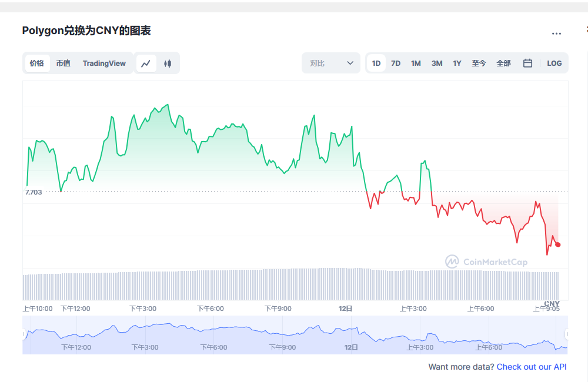Click the Polygon兑换为CNY的图表 heading
This screenshot has height=382, width=588.
[x=86, y=31]
